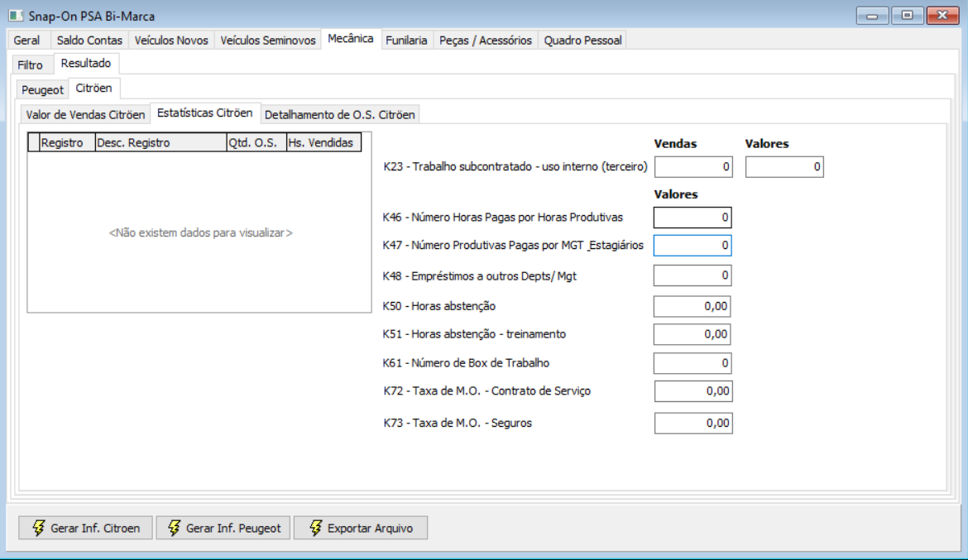The image size is (968, 560).
Task: Open Peças / Acessórios tab
Action: point(485,41)
